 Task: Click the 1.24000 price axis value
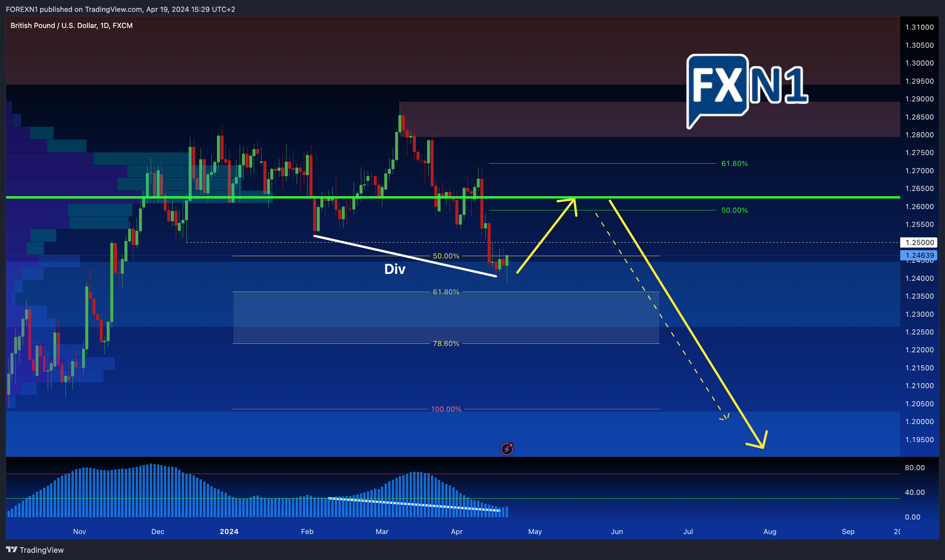point(919,278)
